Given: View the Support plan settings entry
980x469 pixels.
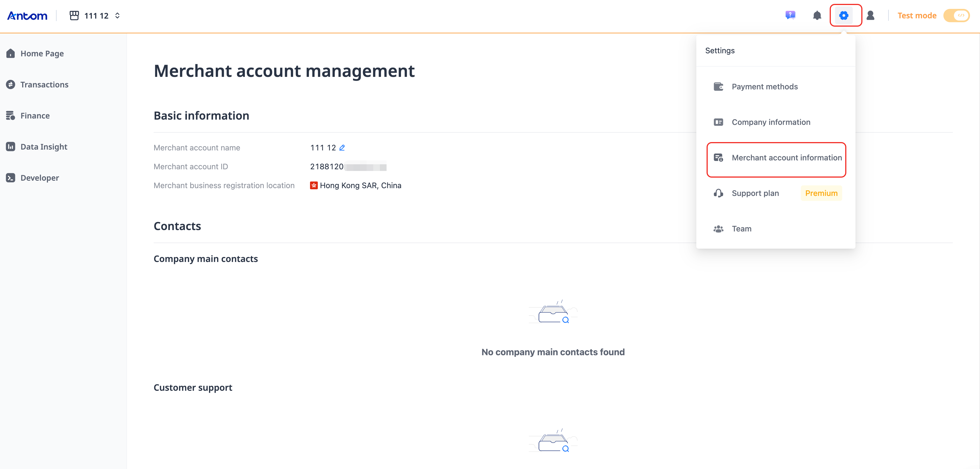Looking at the screenshot, I should 755,193.
